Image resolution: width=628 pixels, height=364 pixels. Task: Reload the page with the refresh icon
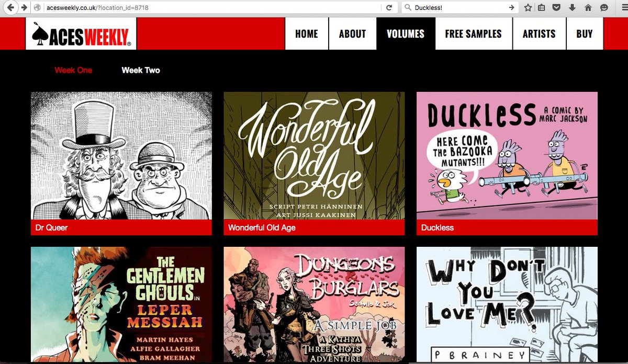[x=389, y=8]
